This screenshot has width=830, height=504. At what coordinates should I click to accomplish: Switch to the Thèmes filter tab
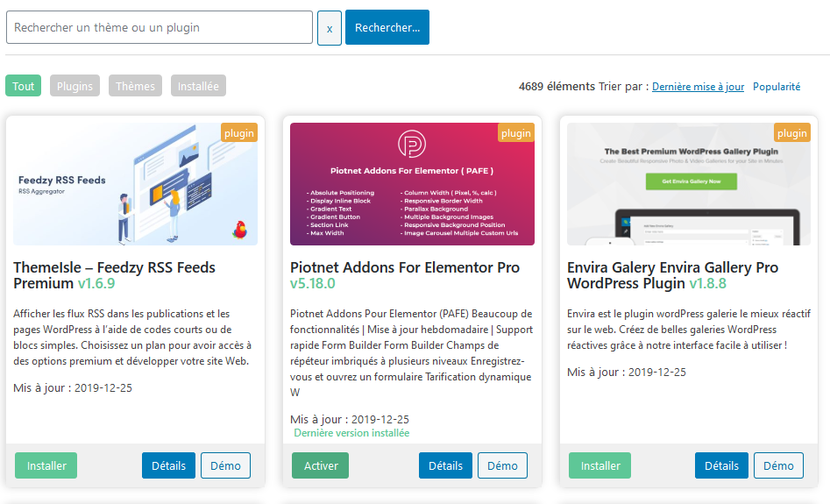click(x=135, y=86)
